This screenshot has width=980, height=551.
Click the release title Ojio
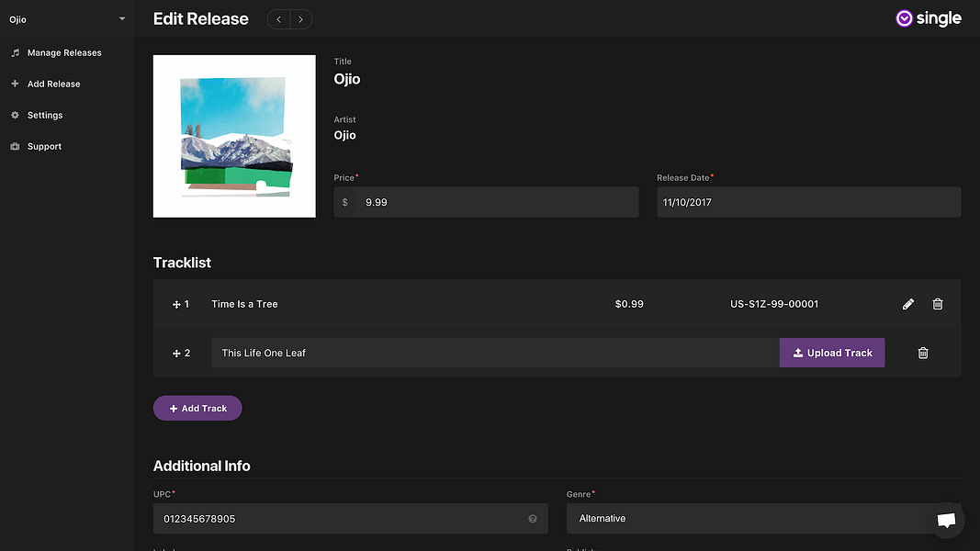click(347, 79)
